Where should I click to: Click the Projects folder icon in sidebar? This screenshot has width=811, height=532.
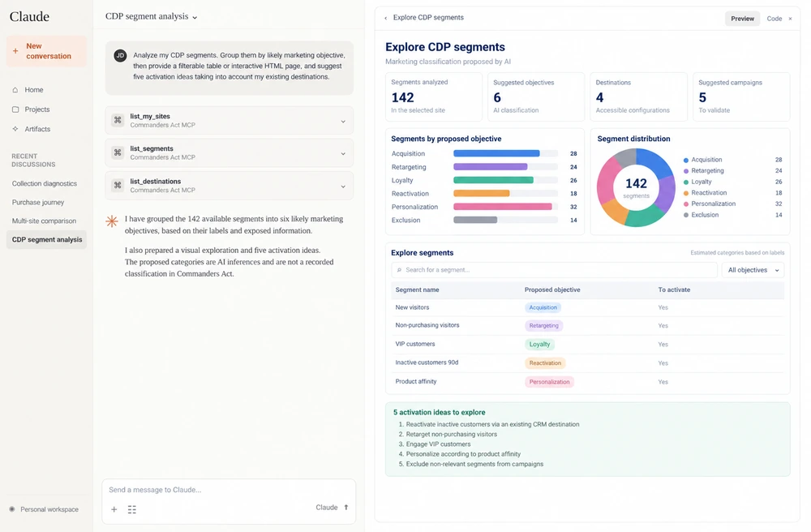[15, 109]
